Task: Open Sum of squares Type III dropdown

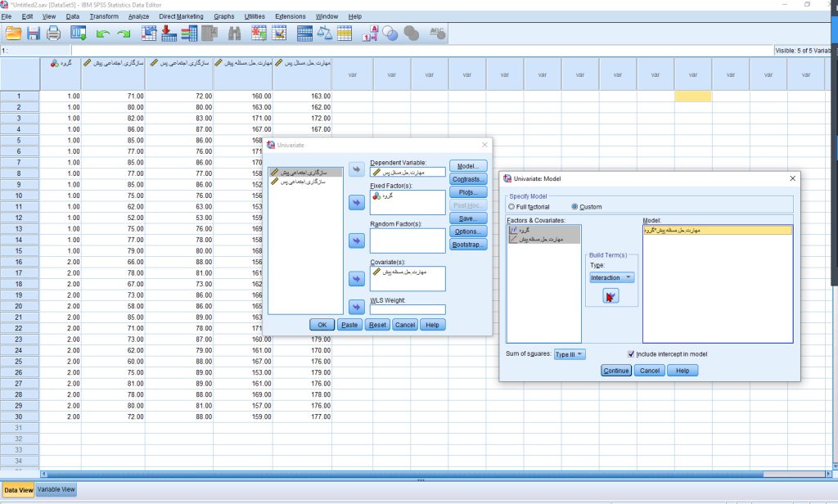Action: [x=570, y=354]
